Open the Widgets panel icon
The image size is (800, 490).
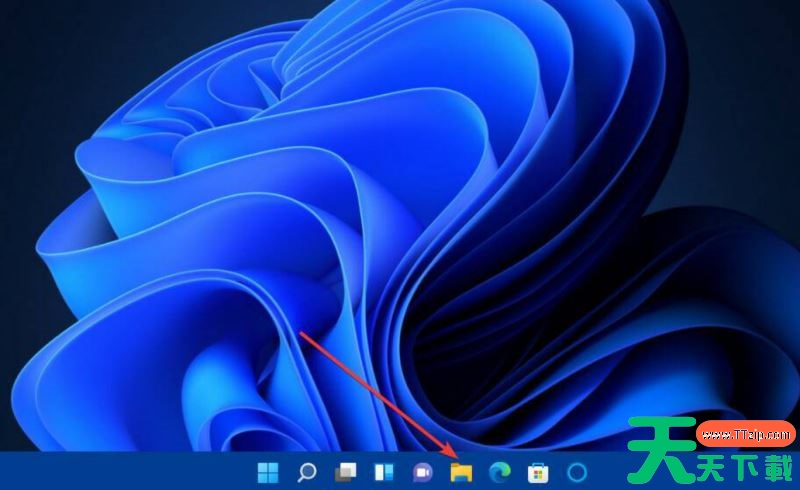click(x=384, y=473)
